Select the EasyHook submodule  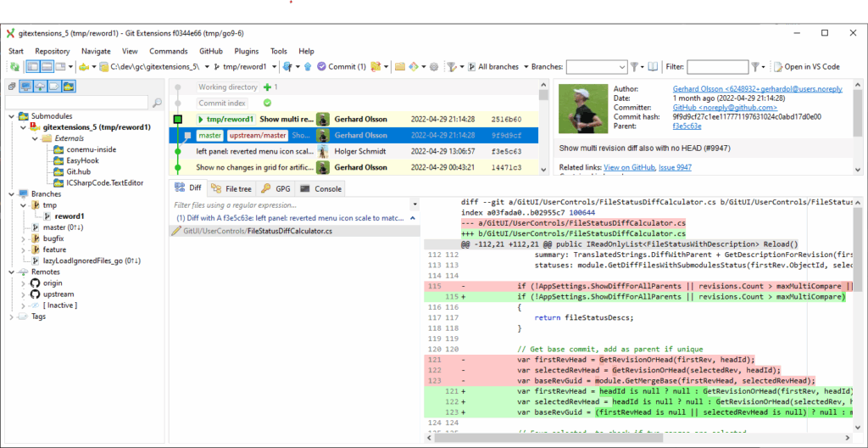(82, 160)
